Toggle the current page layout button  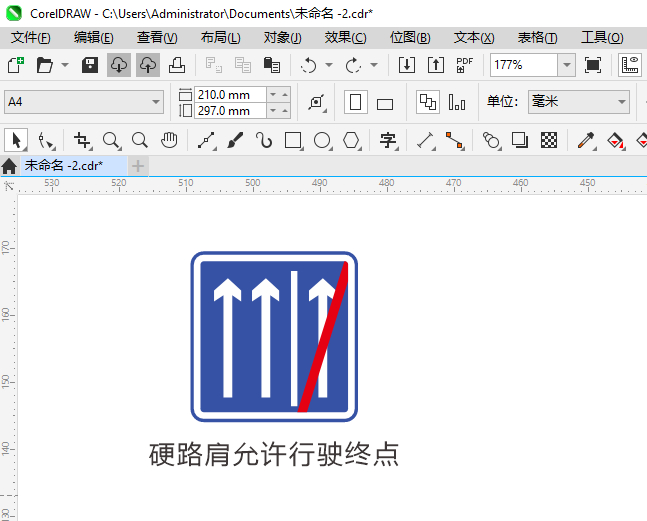pos(457,102)
